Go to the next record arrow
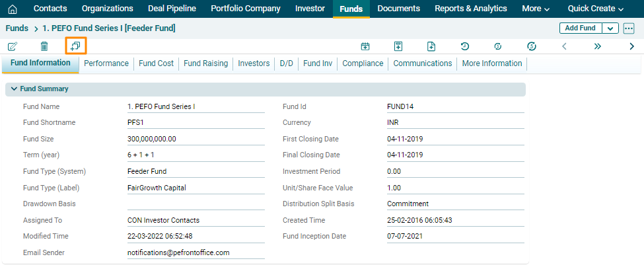This screenshot has height=269, width=644. click(631, 46)
